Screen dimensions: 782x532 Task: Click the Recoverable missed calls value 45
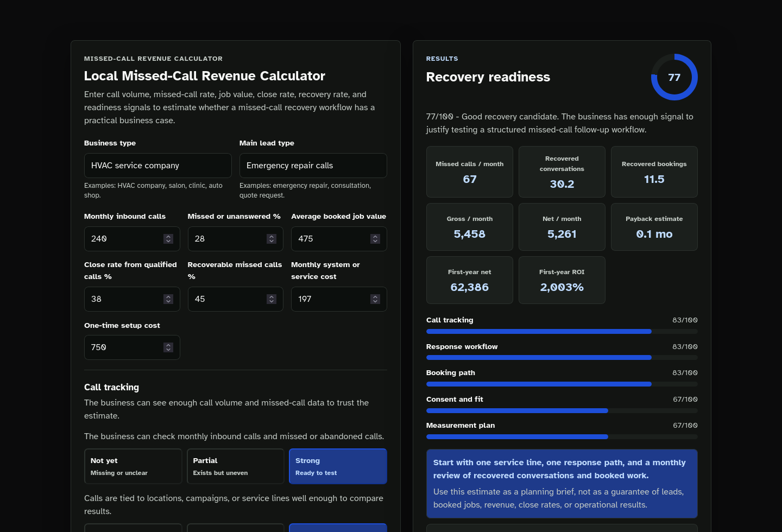(x=200, y=299)
